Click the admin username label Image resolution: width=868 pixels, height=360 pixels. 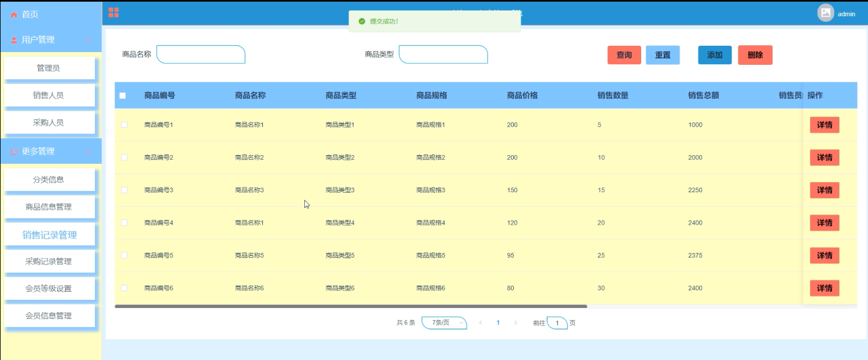pos(847,14)
